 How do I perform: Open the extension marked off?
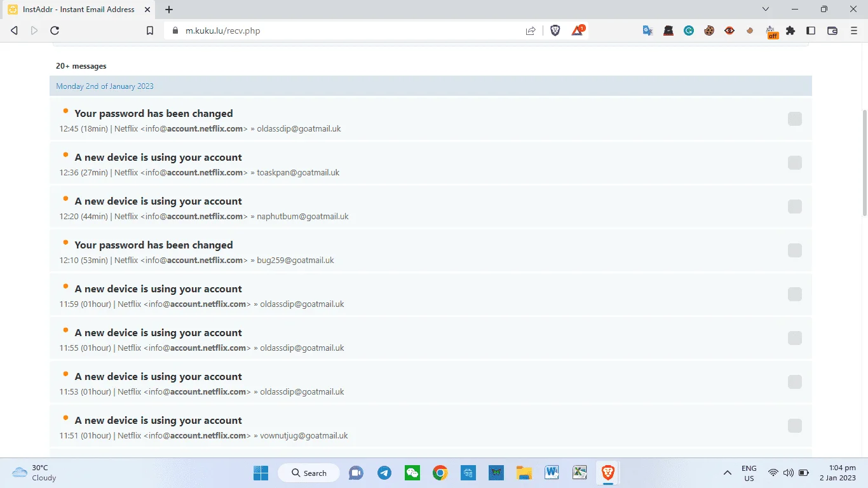point(771,32)
